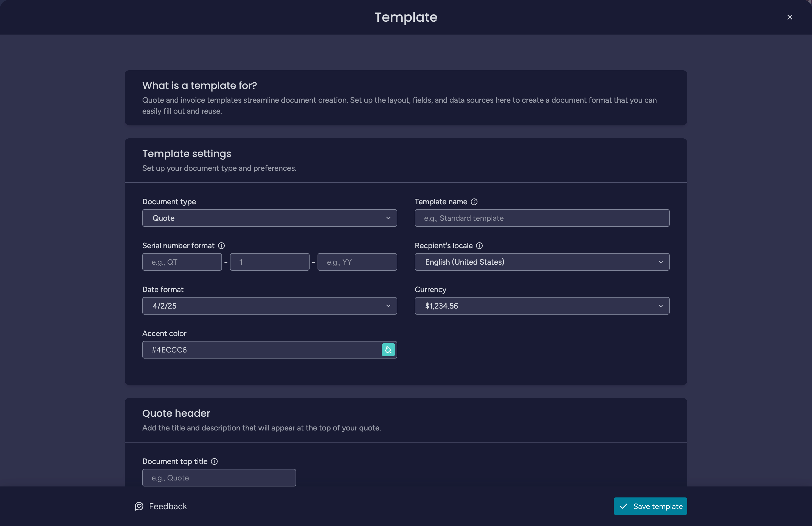This screenshot has height=526, width=812.
Task: Focus the Template name input field
Action: coord(542,218)
